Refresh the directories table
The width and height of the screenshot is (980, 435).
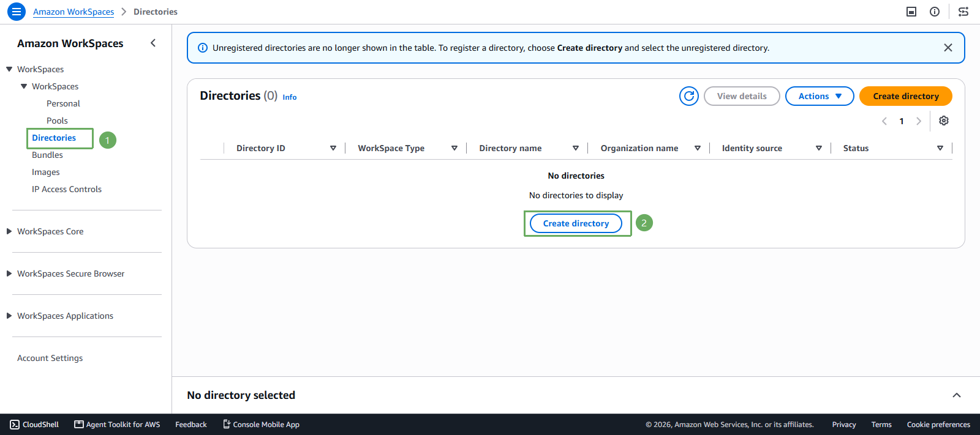pyautogui.click(x=689, y=96)
